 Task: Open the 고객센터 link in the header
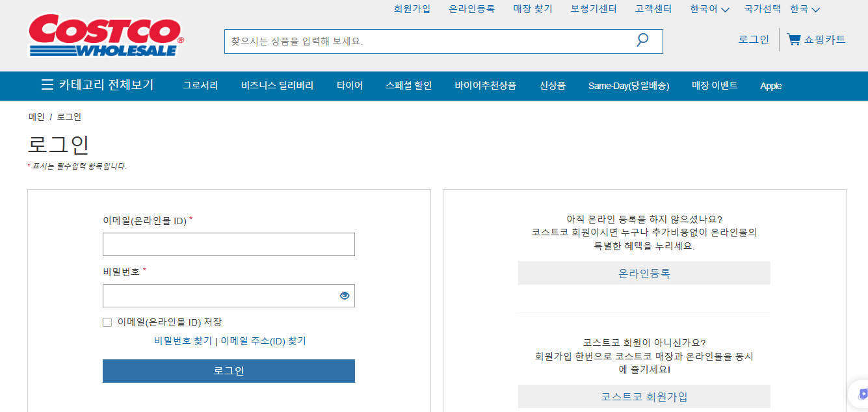click(x=653, y=9)
